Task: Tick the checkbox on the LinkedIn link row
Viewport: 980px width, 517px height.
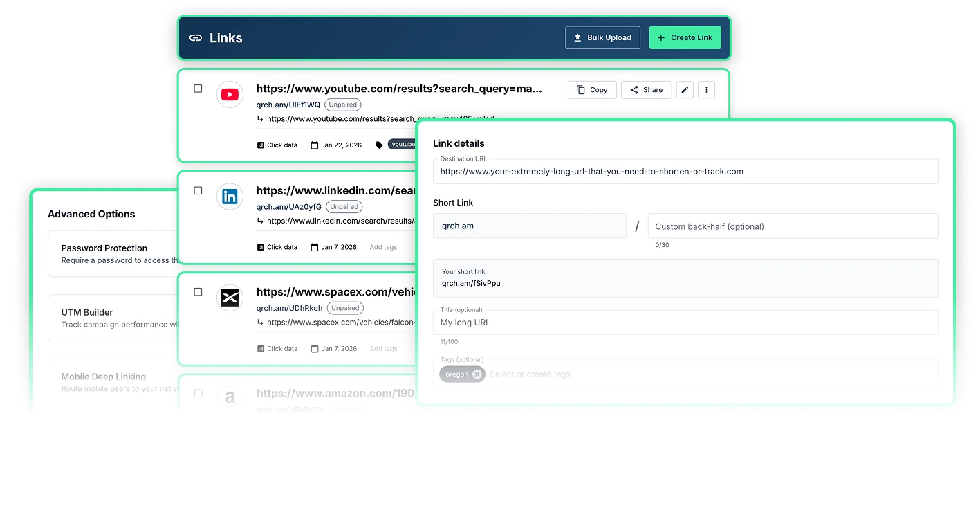Action: point(198,190)
